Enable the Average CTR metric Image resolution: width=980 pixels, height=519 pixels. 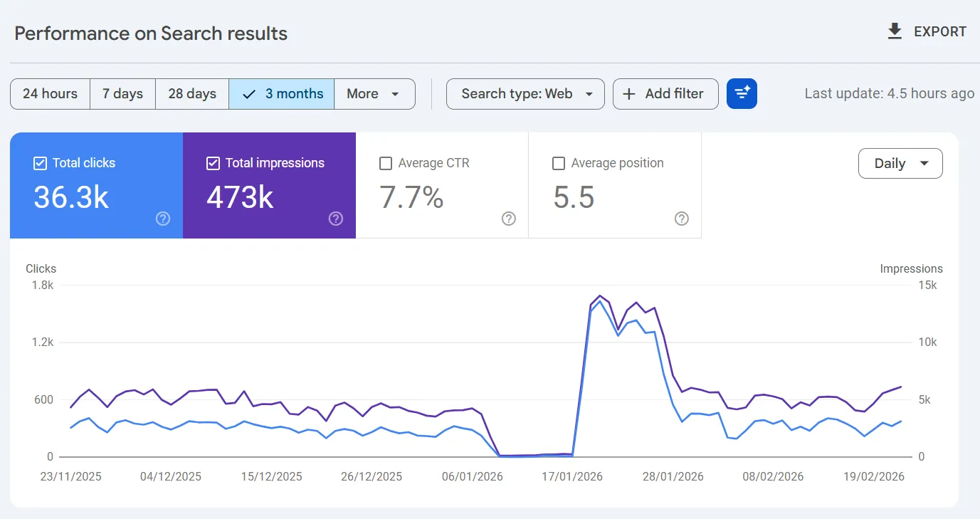click(x=386, y=163)
